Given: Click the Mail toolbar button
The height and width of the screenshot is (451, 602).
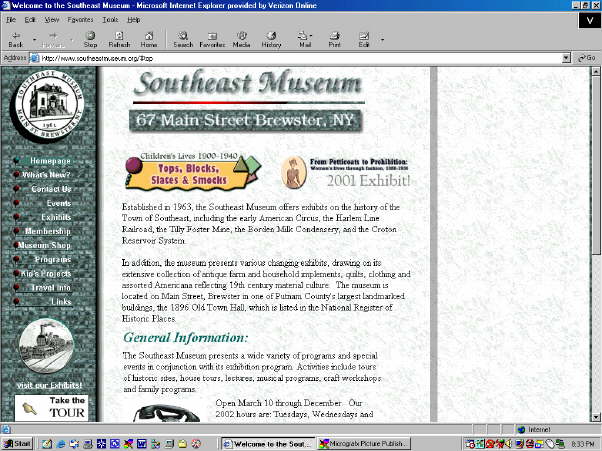Looking at the screenshot, I should (x=304, y=40).
